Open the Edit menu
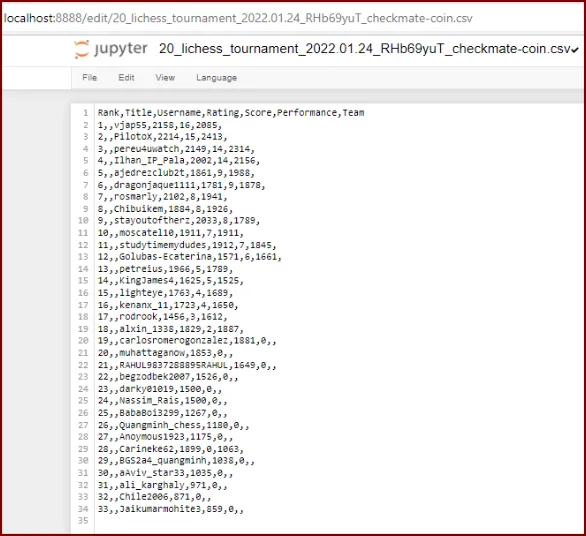 (x=126, y=78)
